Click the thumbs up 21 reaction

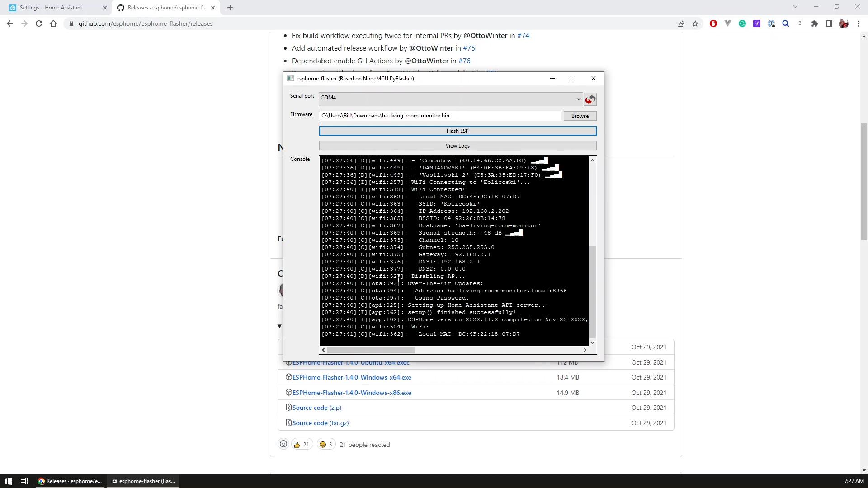pos(302,445)
